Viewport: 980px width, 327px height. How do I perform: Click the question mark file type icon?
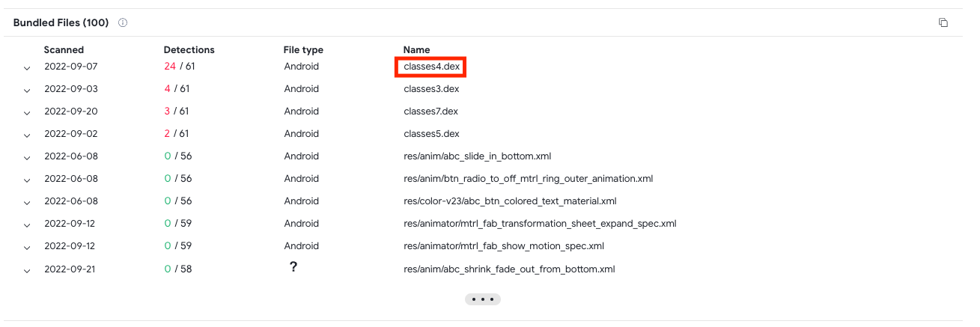(293, 266)
